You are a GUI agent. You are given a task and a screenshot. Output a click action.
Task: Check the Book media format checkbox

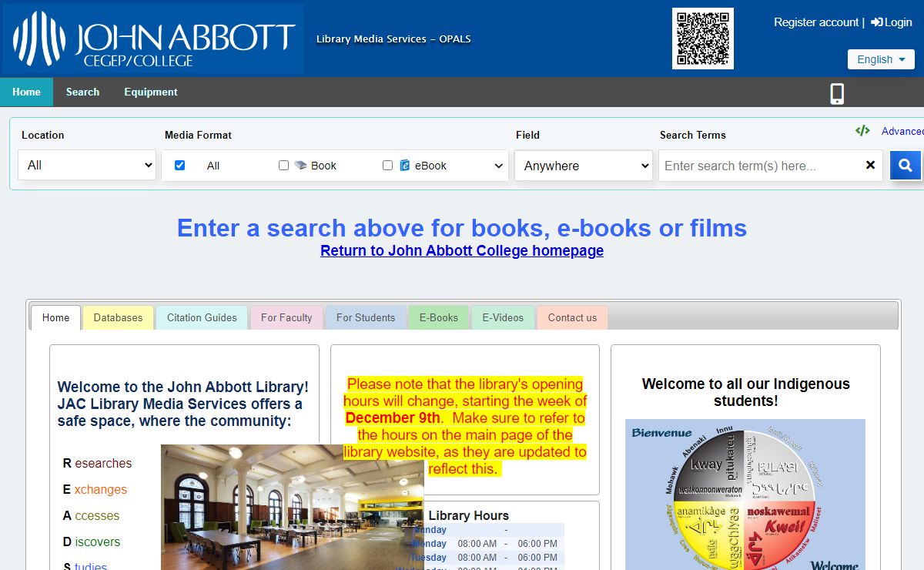click(283, 166)
